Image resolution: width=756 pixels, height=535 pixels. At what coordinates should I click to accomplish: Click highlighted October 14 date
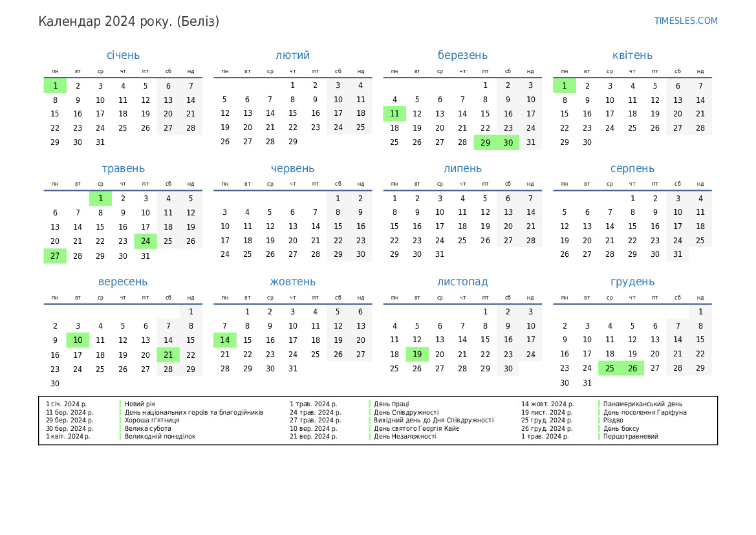click(224, 340)
